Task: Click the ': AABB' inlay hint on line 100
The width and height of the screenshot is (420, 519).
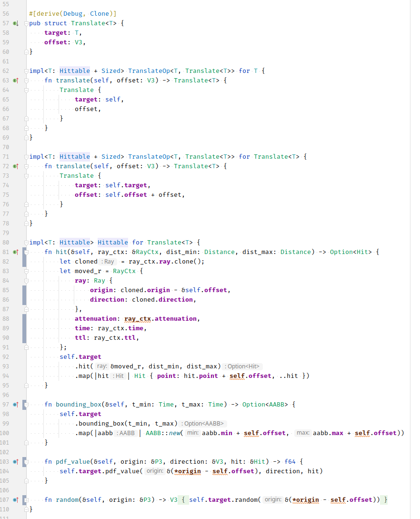Action: tap(126, 433)
